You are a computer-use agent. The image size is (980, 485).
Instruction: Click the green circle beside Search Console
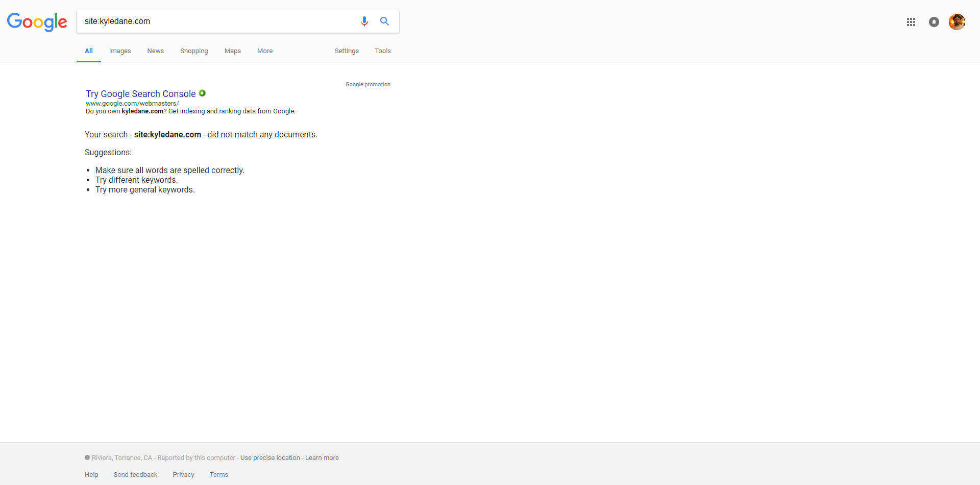point(202,93)
